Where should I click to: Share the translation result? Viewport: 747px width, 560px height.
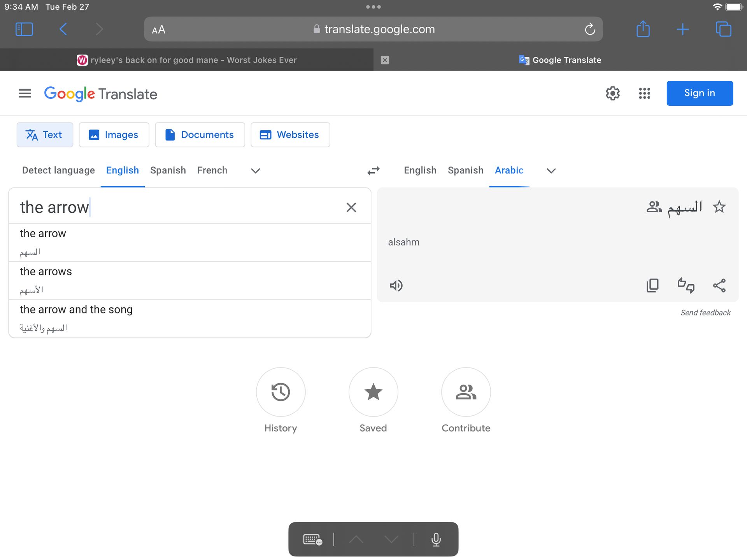pyautogui.click(x=719, y=285)
